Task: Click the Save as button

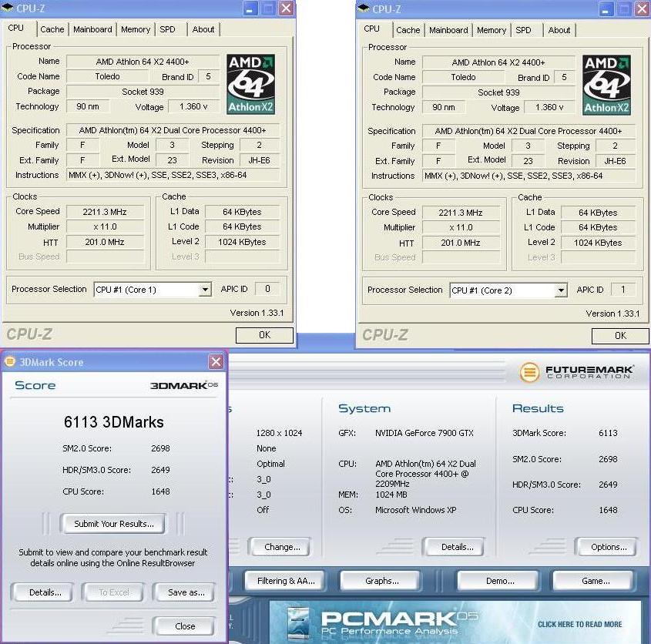Action: coord(186,592)
